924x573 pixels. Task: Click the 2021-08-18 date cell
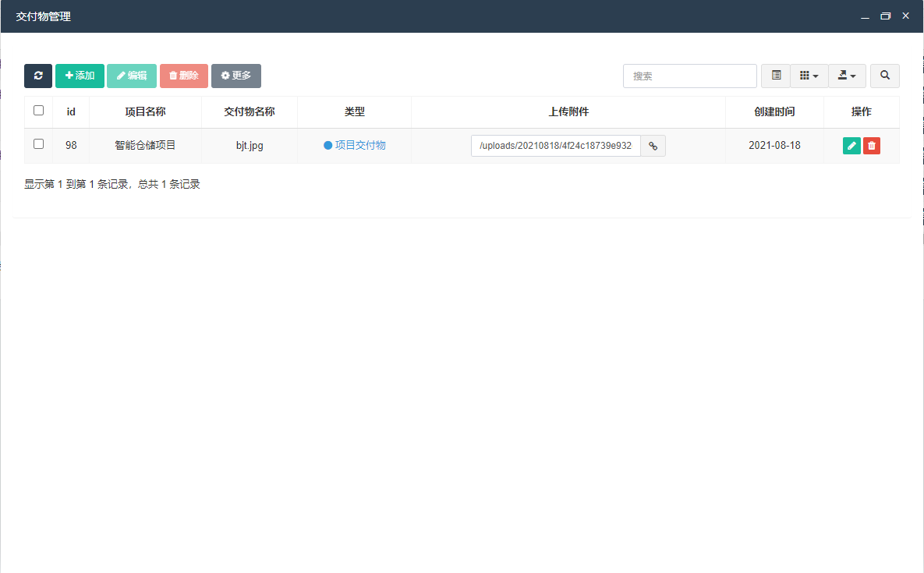(x=774, y=145)
